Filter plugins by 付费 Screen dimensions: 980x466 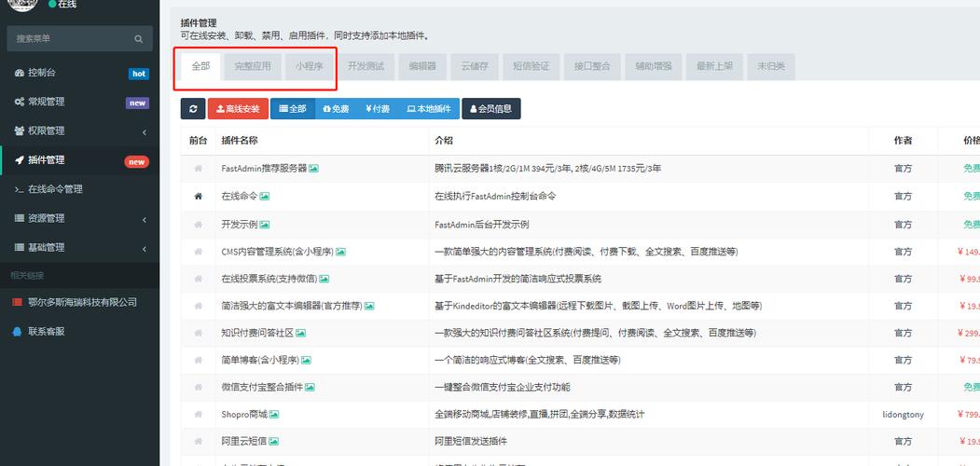pos(378,109)
